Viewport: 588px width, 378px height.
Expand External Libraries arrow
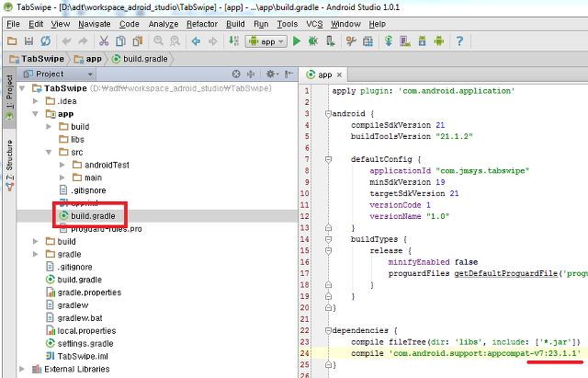click(x=22, y=369)
